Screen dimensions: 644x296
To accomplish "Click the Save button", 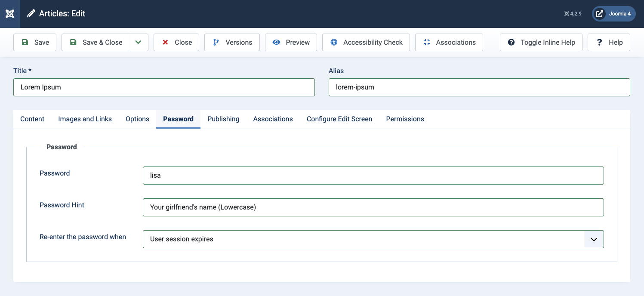I will coord(35,42).
